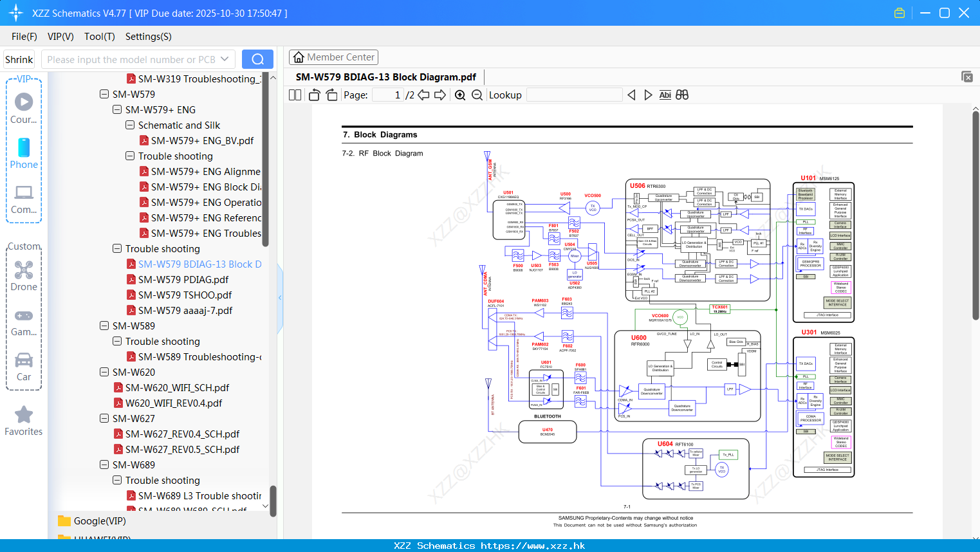The image size is (980, 552).
Task: Open SM-W579 aaaaj-7.pdf file
Action: click(179, 310)
